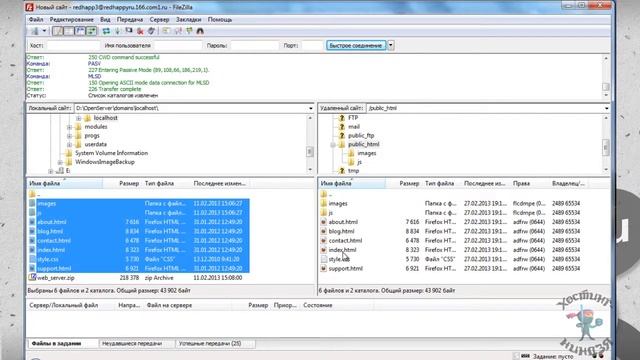Select images subfolder in remote tree
The height and width of the screenshot is (360, 640).
tap(367, 153)
